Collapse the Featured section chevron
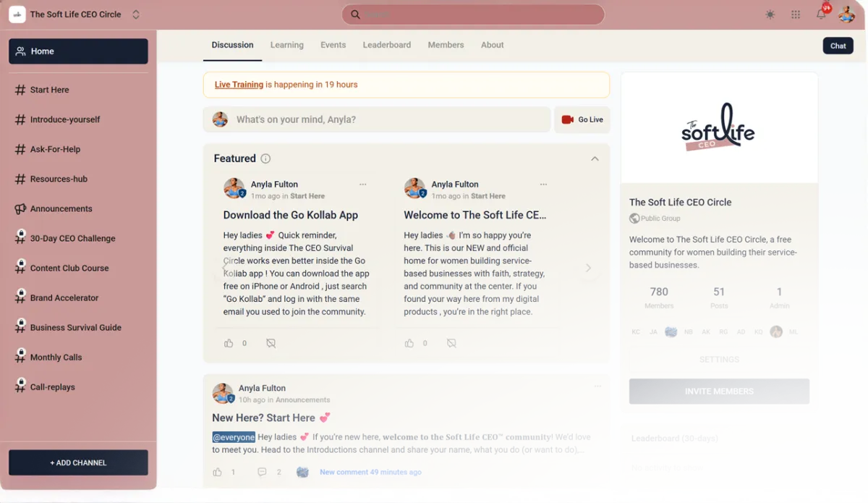 (x=595, y=158)
